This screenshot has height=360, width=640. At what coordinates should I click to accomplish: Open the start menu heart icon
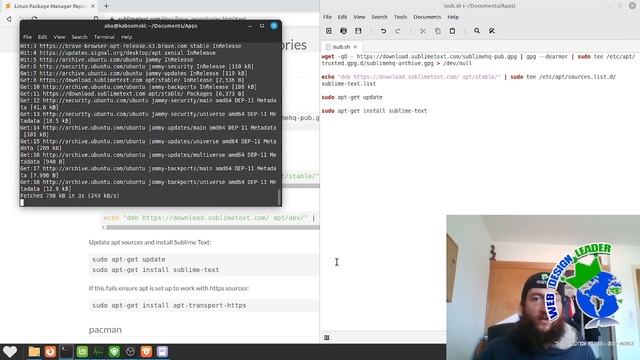coord(10,351)
